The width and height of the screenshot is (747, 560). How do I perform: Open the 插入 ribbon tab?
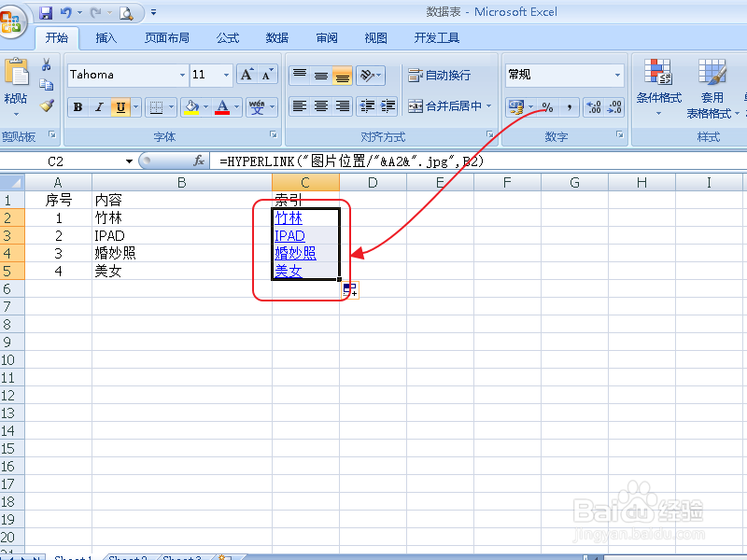pyautogui.click(x=106, y=37)
